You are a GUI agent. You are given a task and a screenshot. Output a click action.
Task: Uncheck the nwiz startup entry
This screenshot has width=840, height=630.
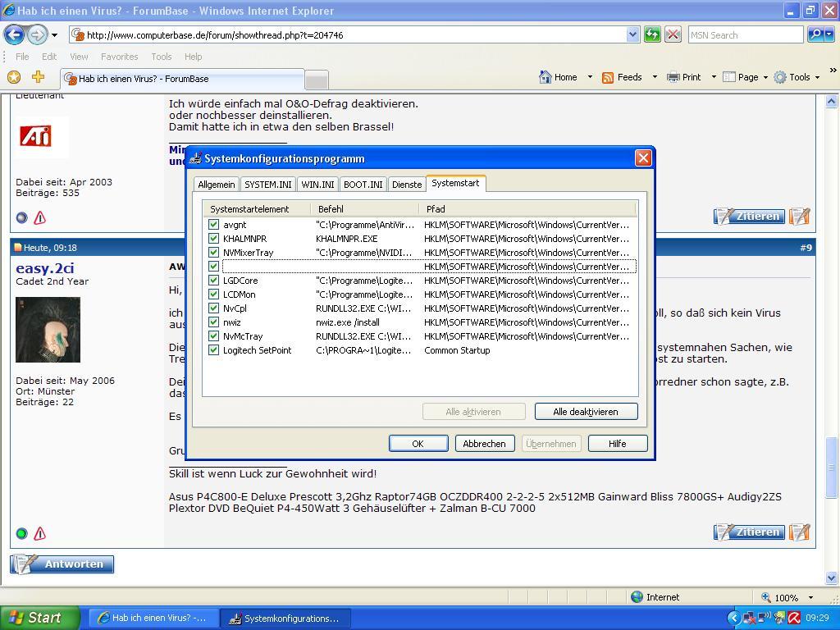point(214,322)
